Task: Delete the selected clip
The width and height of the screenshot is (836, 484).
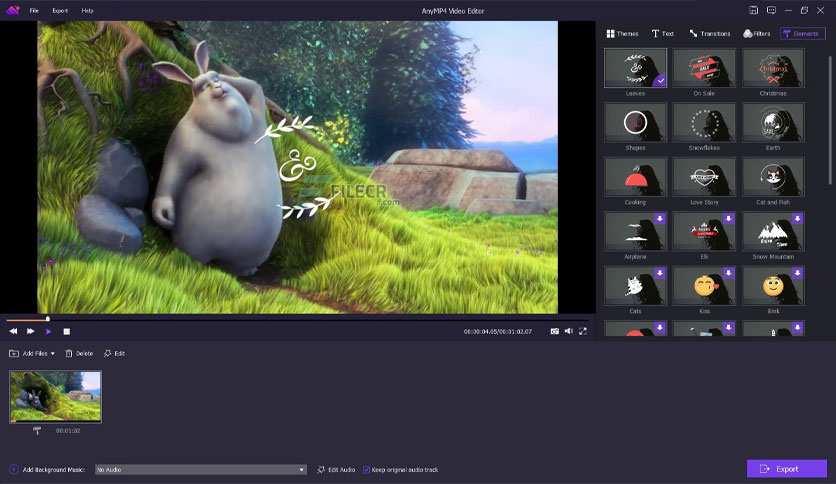Action: pyautogui.click(x=79, y=353)
